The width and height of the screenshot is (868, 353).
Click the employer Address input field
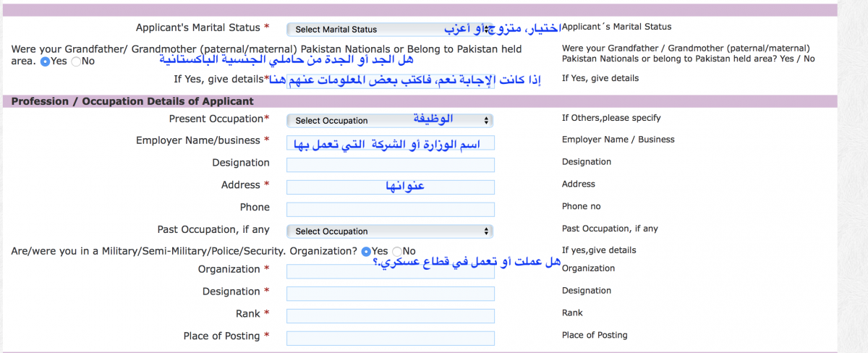(390, 187)
